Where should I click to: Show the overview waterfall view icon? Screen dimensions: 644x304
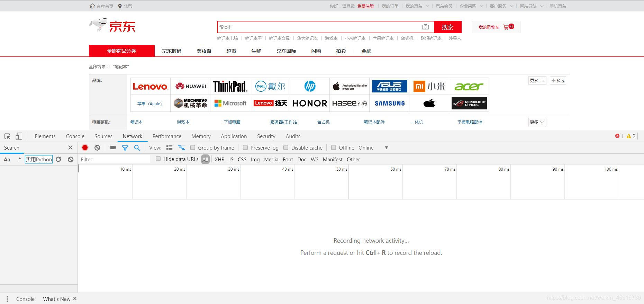click(x=181, y=147)
